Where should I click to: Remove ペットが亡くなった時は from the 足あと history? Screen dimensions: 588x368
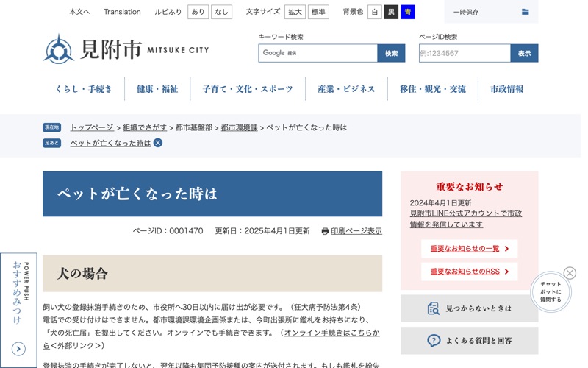[158, 143]
